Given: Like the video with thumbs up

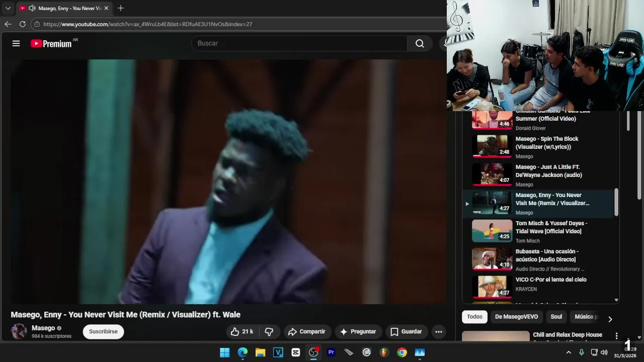Looking at the screenshot, I should pyautogui.click(x=242, y=332).
